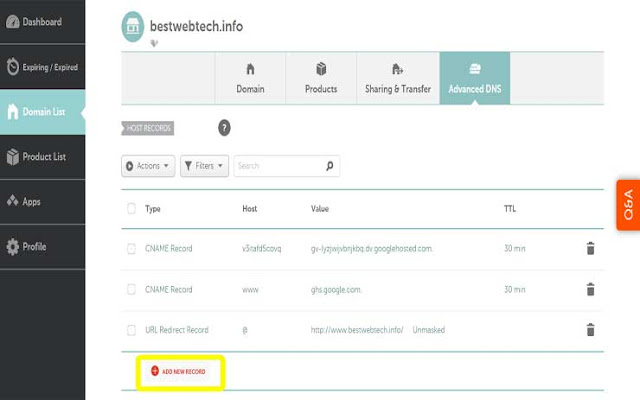Click the Host Records help question mark
This screenshot has height=400, width=640.
pos(224,128)
